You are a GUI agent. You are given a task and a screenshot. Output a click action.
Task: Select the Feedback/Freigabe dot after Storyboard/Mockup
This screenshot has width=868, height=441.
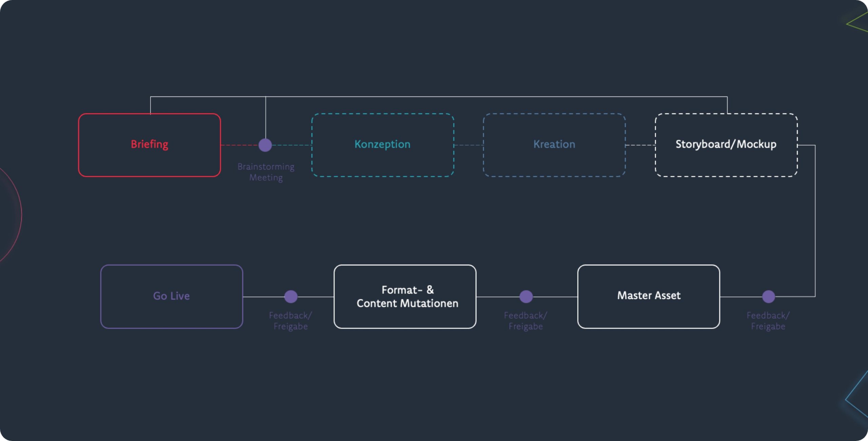tap(769, 296)
